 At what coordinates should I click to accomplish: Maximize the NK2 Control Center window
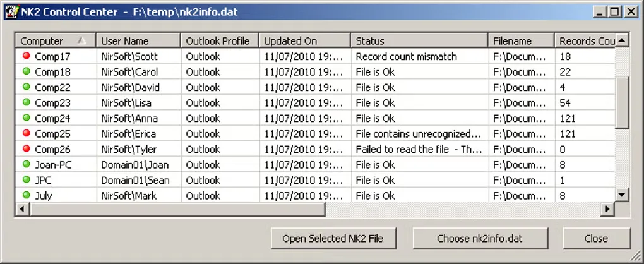[614, 12]
